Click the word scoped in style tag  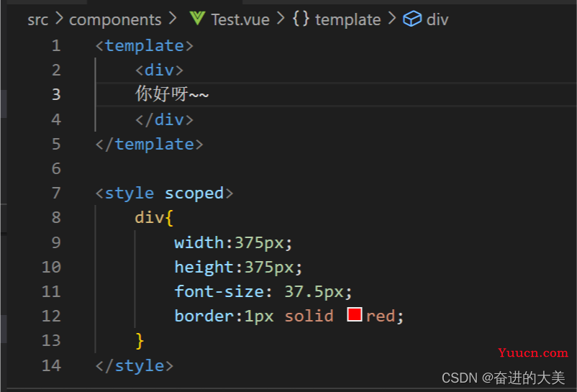pyautogui.click(x=194, y=193)
